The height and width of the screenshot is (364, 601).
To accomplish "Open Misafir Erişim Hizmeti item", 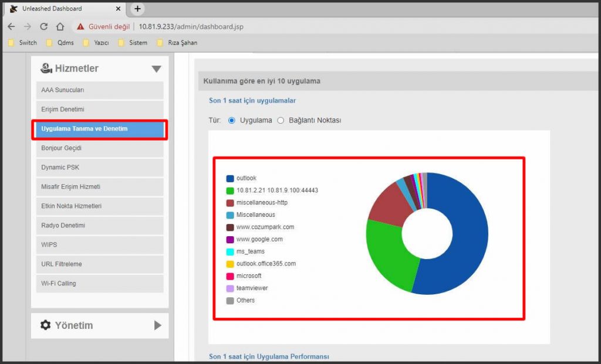I will (100, 187).
